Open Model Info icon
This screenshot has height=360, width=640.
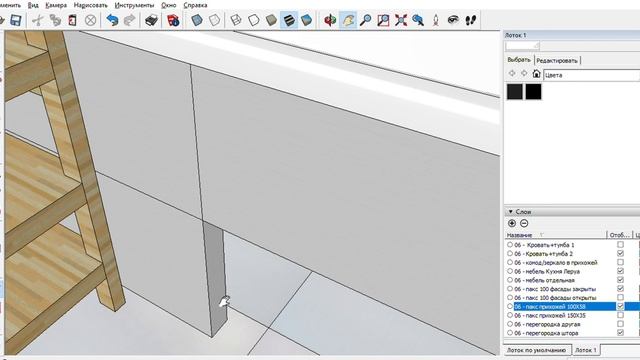click(173, 20)
